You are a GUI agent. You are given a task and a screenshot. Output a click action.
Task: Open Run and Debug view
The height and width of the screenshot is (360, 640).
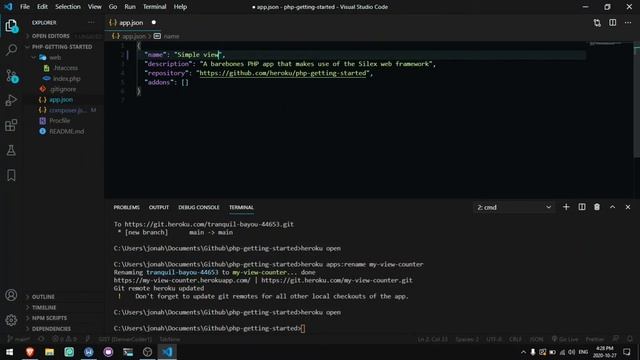pyautogui.click(x=11, y=100)
